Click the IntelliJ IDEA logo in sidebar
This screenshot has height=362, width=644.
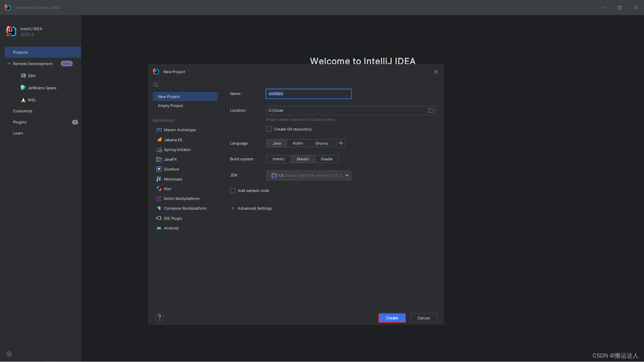point(11,31)
